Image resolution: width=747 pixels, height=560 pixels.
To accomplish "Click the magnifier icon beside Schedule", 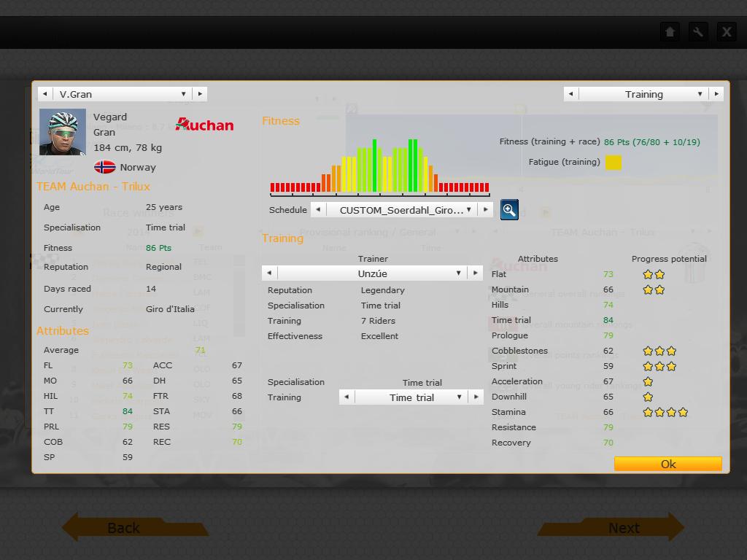I will pos(509,210).
